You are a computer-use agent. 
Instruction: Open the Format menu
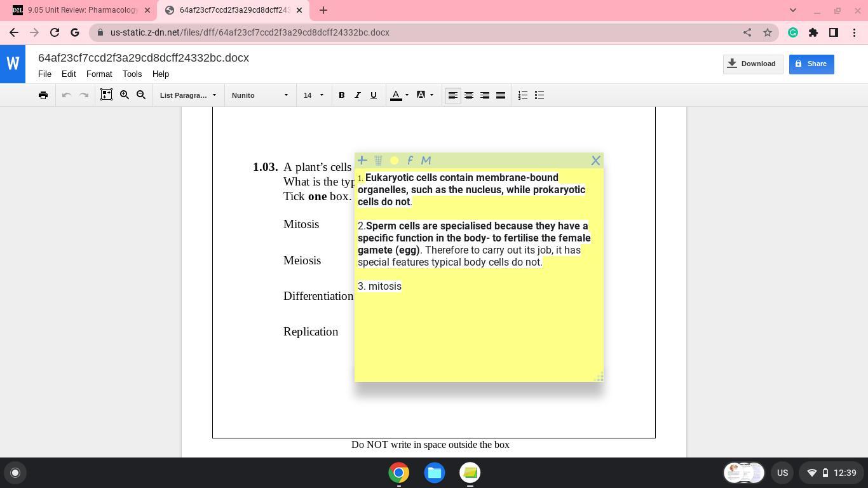click(x=98, y=74)
